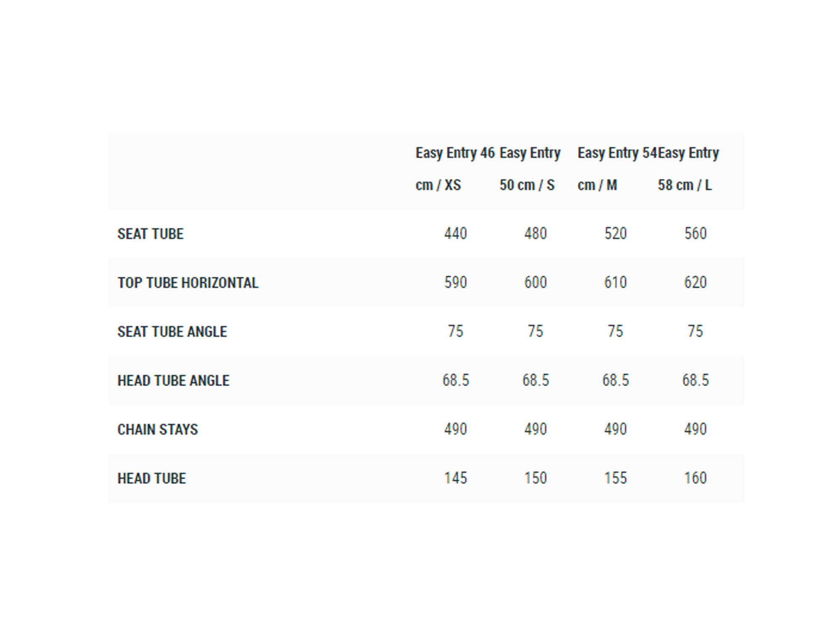Click the Easy Entry 50 cm / S header

[x=530, y=169]
